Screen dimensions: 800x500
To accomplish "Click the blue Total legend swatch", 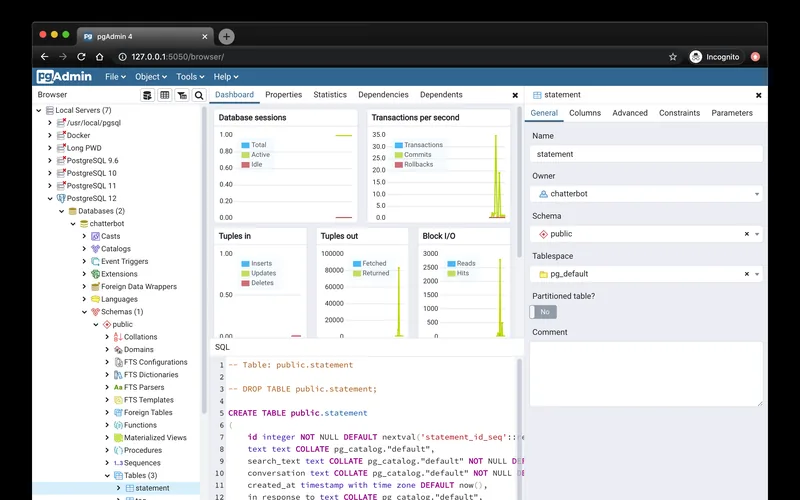I will (x=245, y=145).
